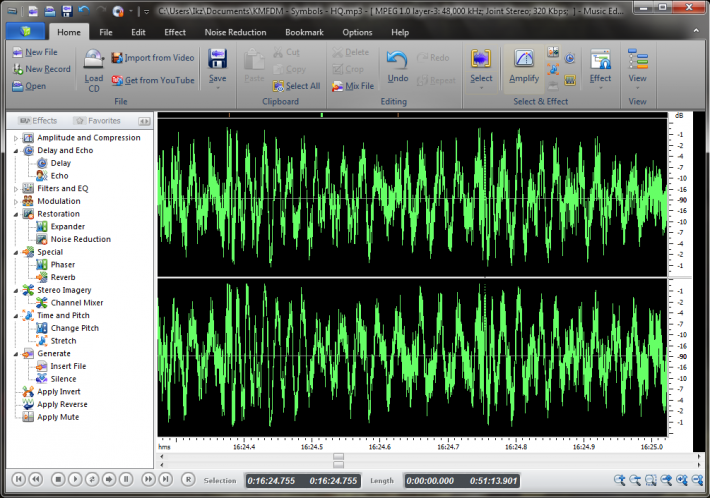Click the Save floppy disk icon
This screenshot has width=710, height=498.
[x=217, y=59]
